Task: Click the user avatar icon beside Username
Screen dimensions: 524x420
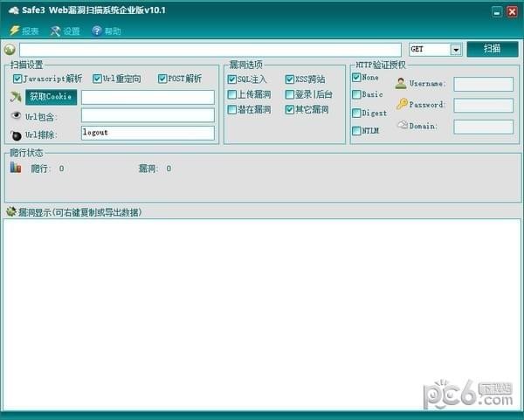Action: coord(401,83)
